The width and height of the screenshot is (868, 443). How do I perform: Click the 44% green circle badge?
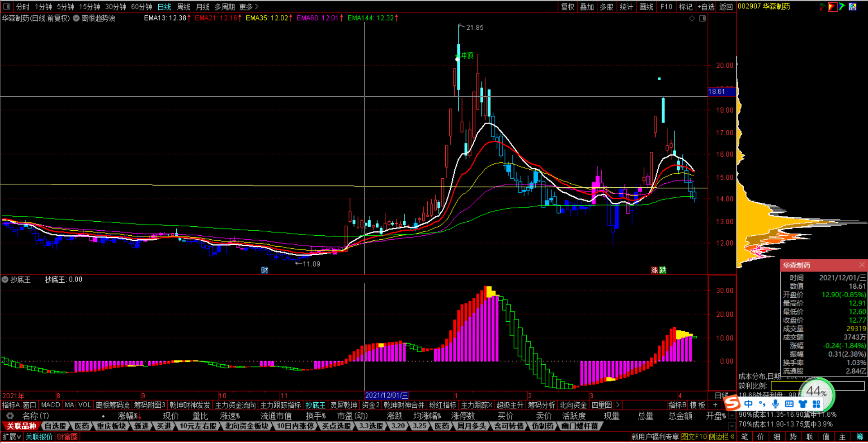[x=816, y=392]
